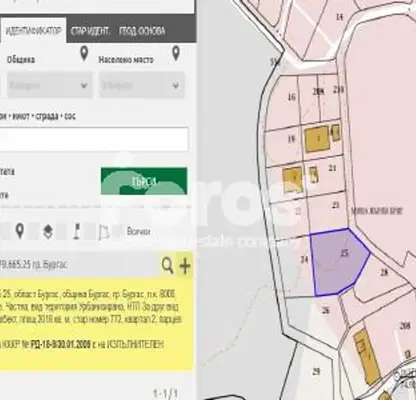Click the flag marker filter icon

point(77,231)
